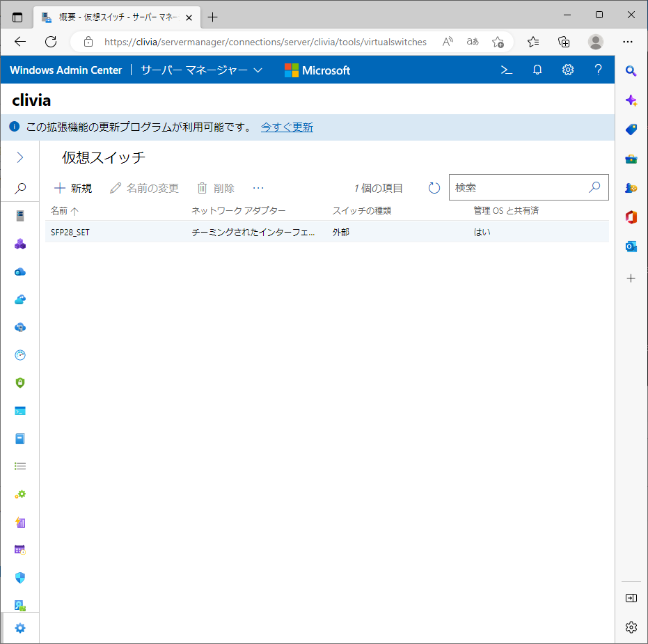
Task: Close the 仮想スイッチ browser tab
Action: pyautogui.click(x=189, y=18)
